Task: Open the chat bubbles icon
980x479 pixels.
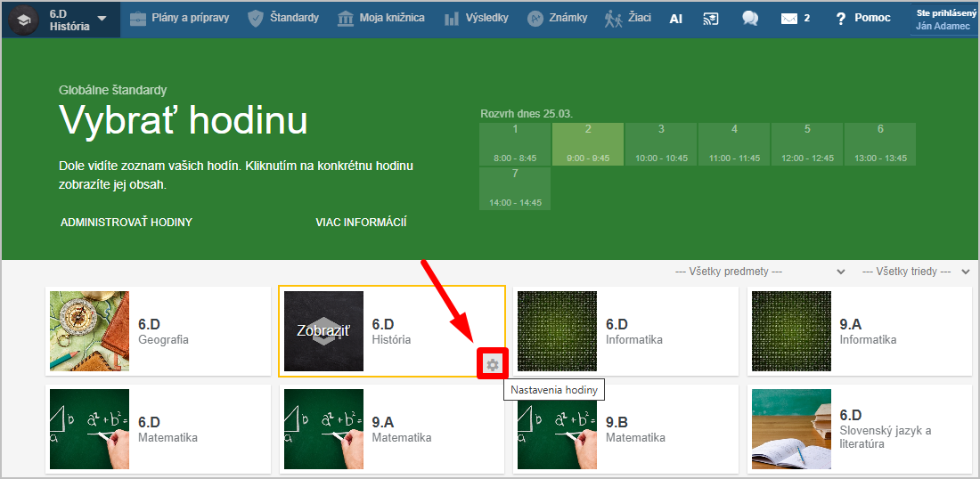Action: (x=750, y=19)
